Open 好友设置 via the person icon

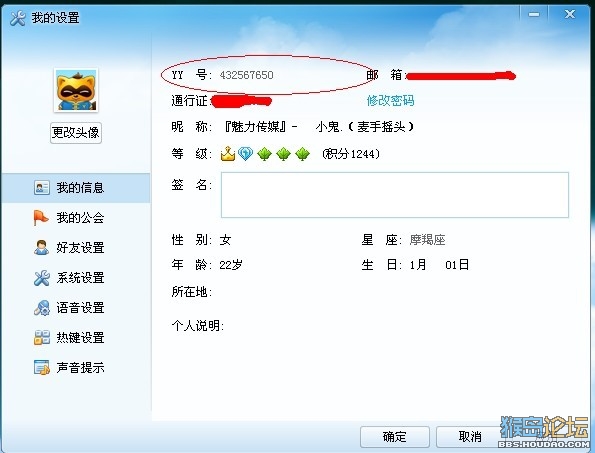click(41, 247)
